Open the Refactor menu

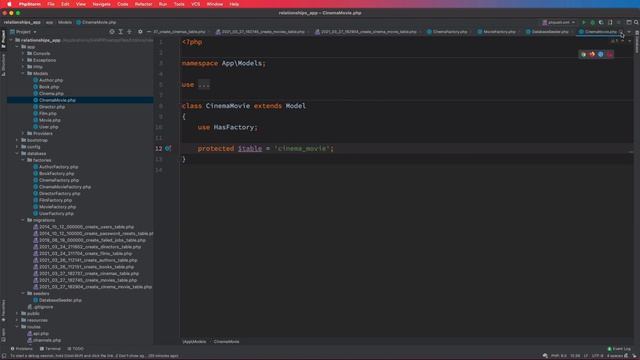pos(143,4)
